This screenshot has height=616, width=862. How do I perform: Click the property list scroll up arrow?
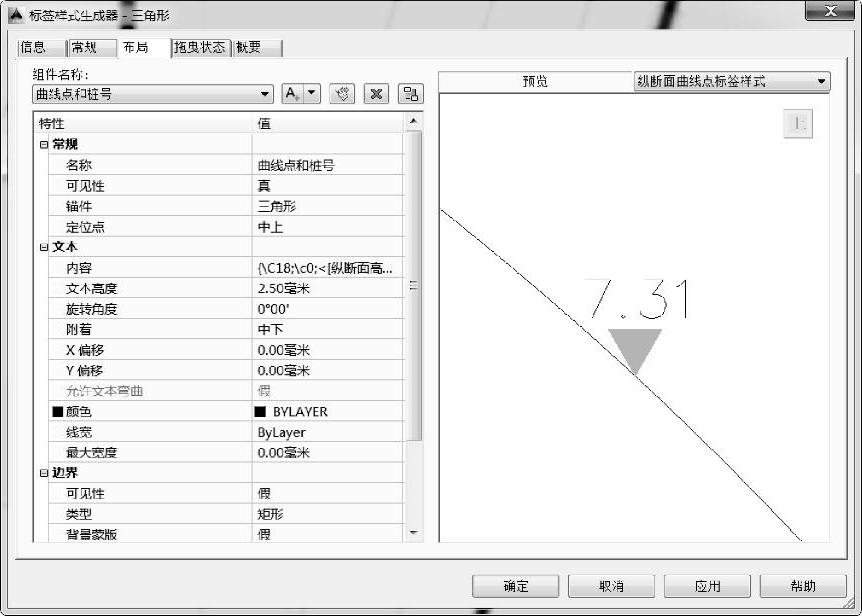tap(413, 121)
